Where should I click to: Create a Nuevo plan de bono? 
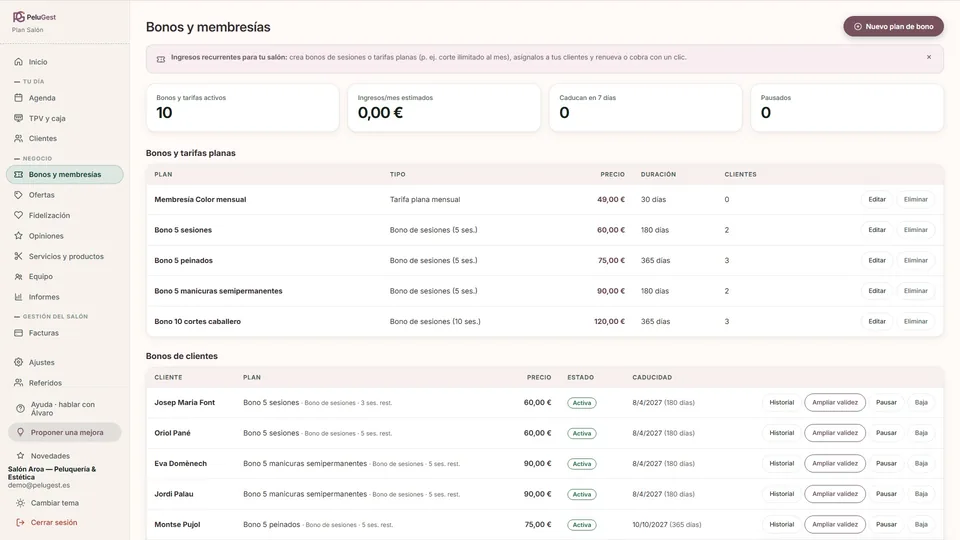click(893, 26)
